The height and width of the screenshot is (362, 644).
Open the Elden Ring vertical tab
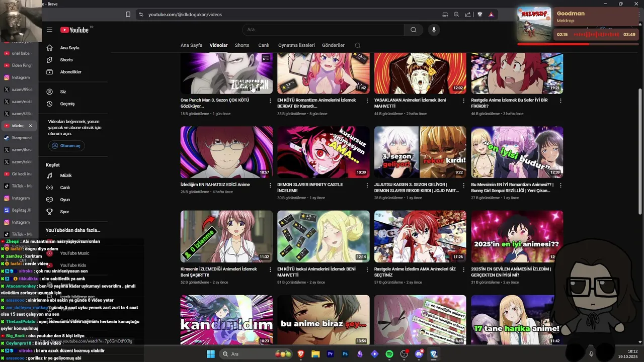tap(18, 65)
